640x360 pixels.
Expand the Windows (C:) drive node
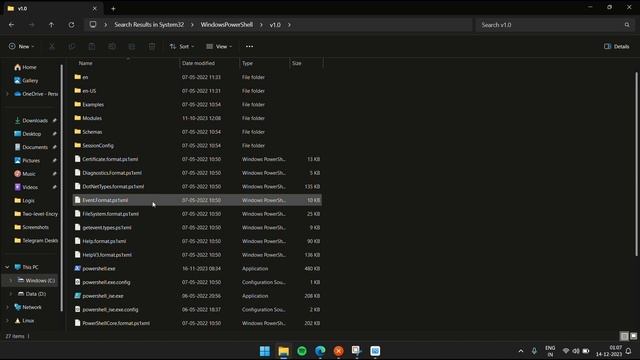pyautogui.click(x=11, y=280)
